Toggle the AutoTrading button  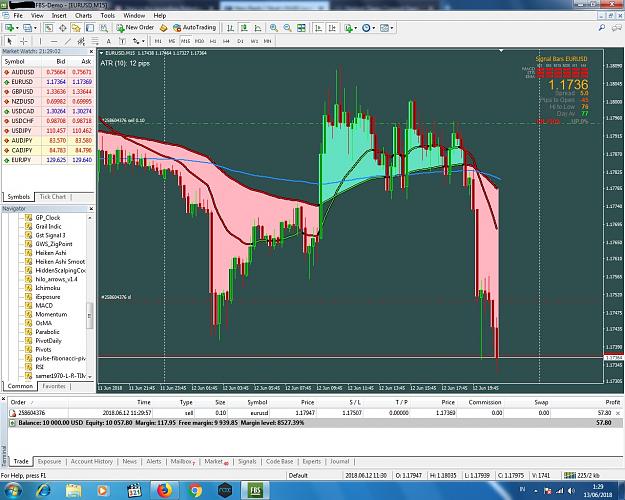tap(195, 28)
